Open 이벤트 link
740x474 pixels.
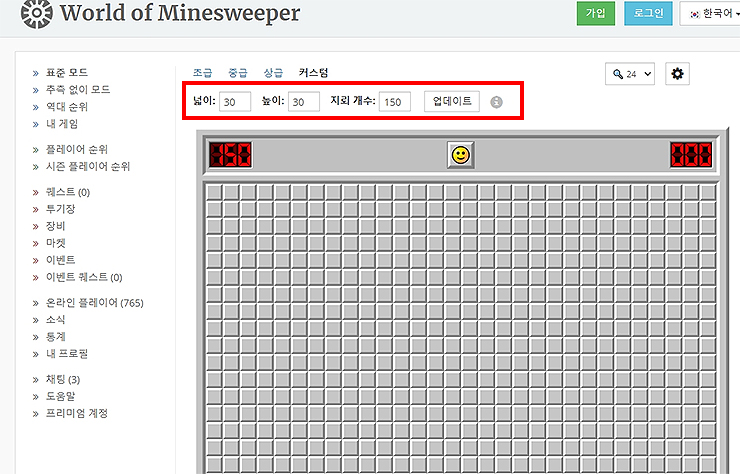(x=60, y=260)
